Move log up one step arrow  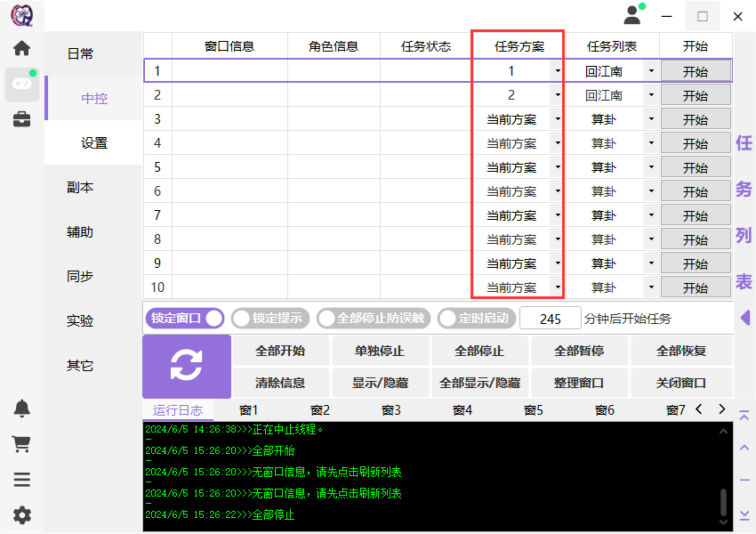pyautogui.click(x=744, y=448)
